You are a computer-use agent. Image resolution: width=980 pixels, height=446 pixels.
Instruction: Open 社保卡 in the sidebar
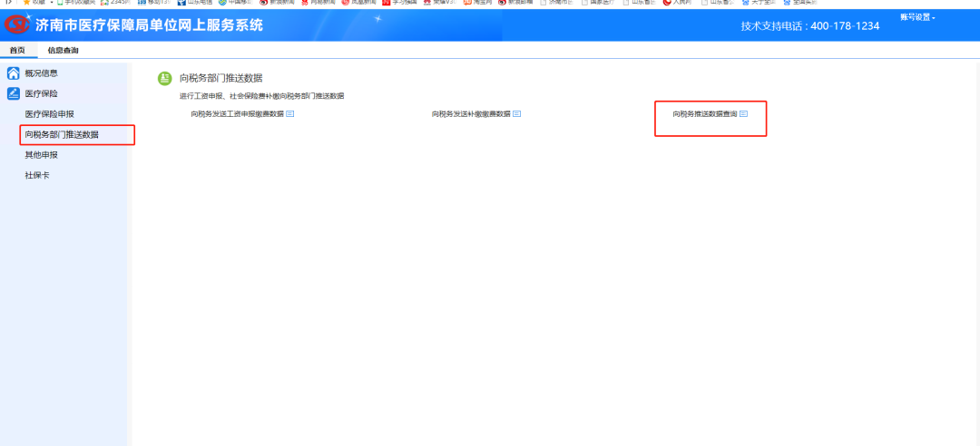click(x=37, y=176)
